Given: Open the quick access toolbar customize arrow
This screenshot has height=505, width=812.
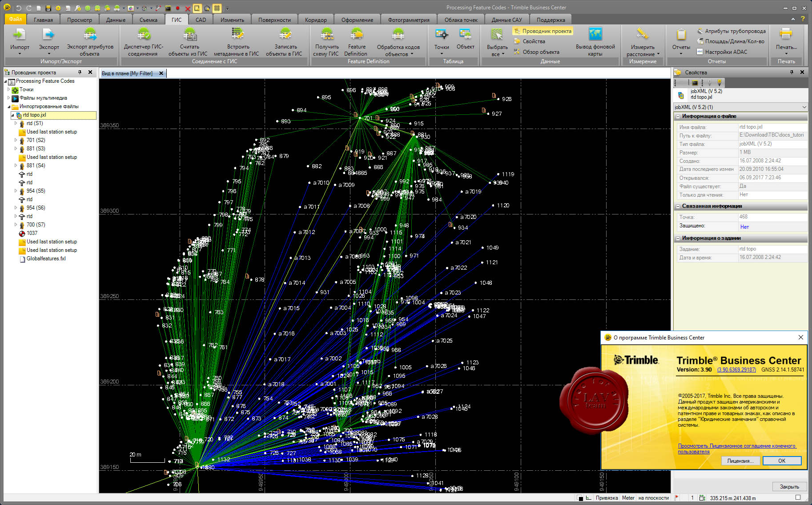Looking at the screenshot, I should 227,8.
